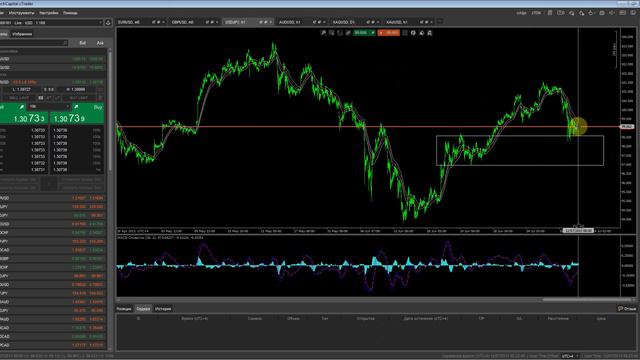Screen dimensions: 640x360
Task: Click the MACD indicator label on lower panel
Action: click(160, 238)
